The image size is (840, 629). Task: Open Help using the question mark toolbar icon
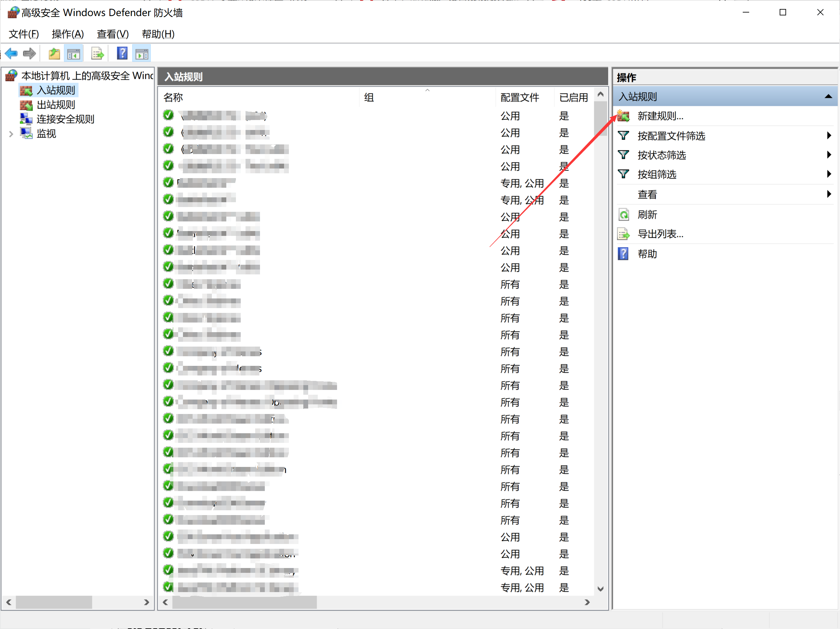pyautogui.click(x=122, y=53)
